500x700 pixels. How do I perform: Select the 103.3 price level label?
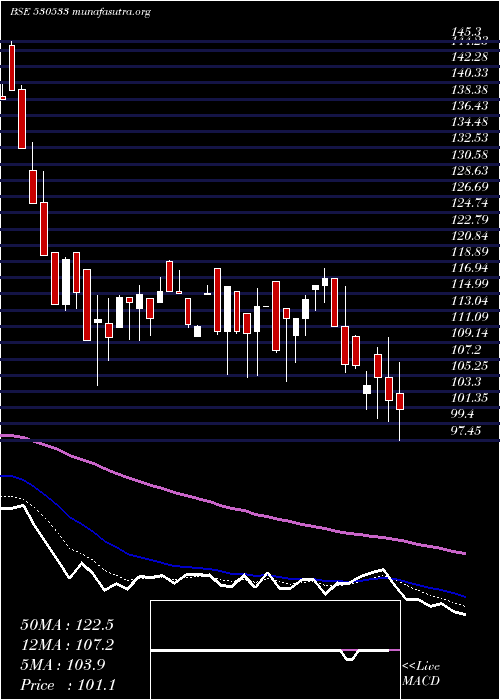(x=466, y=382)
